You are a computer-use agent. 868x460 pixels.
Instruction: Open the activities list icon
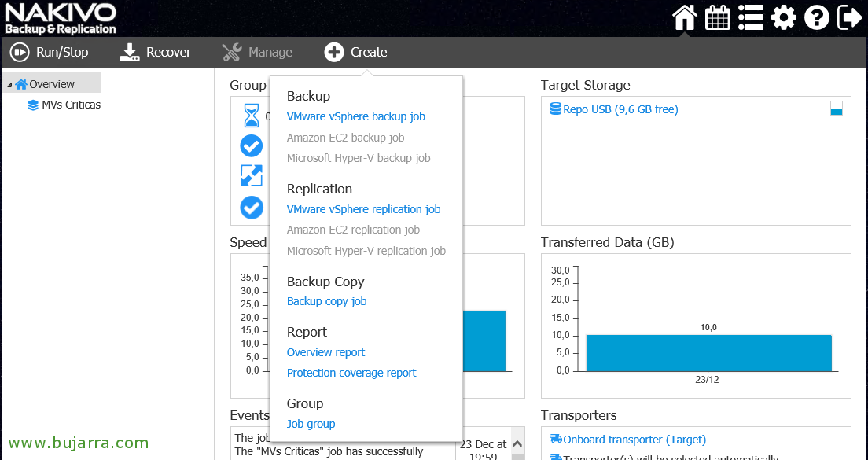(x=751, y=18)
